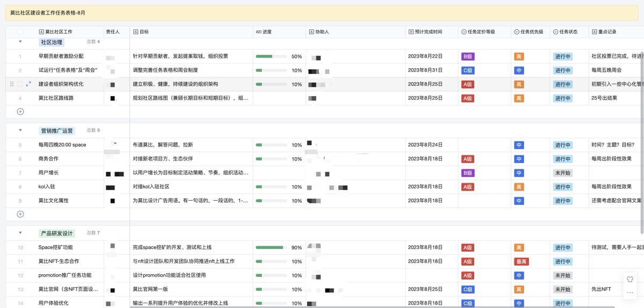Collapse the 营销推广运营 group triangle
644x308 pixels.
pyautogui.click(x=20, y=130)
